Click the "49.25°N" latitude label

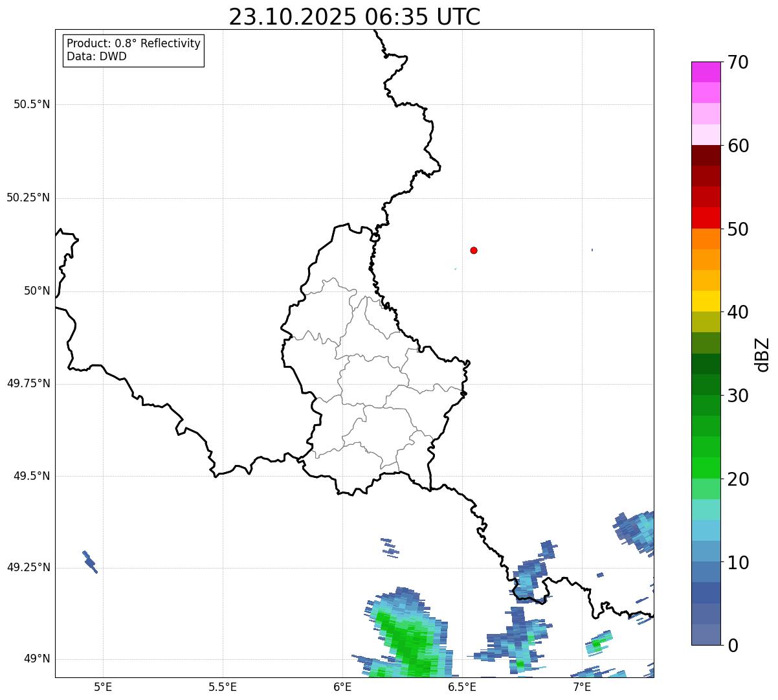pyautogui.click(x=28, y=567)
